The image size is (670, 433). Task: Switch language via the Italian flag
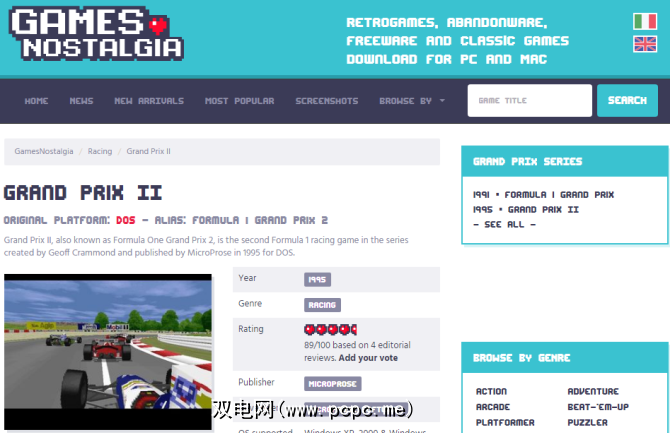point(645,21)
